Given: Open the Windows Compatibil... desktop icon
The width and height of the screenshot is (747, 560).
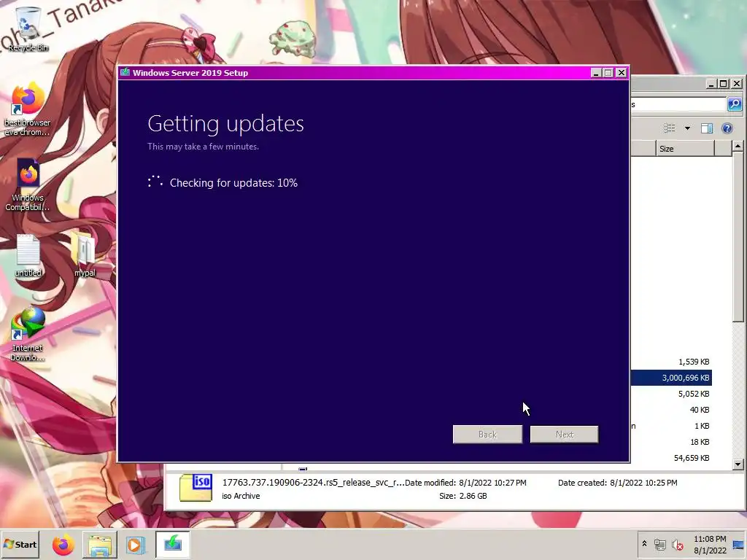Looking at the screenshot, I should click(x=27, y=184).
